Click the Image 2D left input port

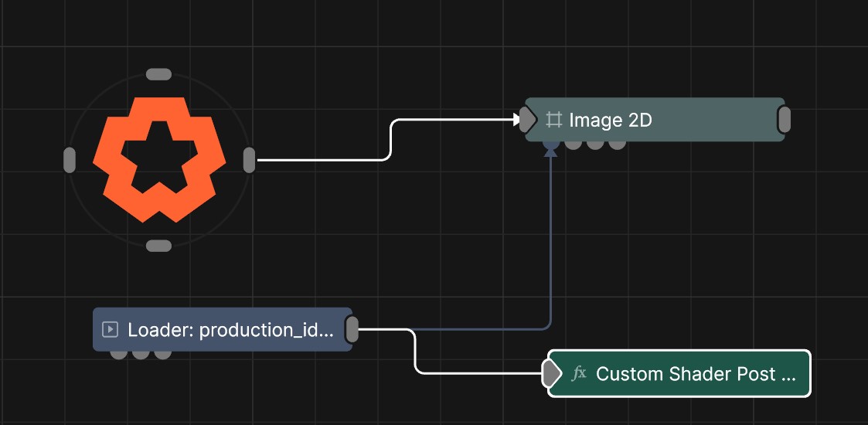pyautogui.click(x=527, y=120)
